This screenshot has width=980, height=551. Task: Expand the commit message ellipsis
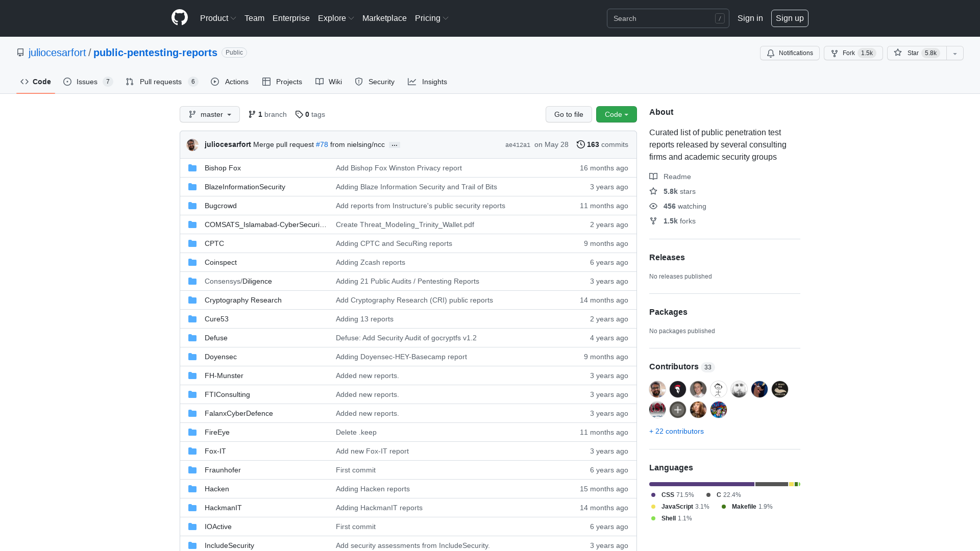[394, 145]
